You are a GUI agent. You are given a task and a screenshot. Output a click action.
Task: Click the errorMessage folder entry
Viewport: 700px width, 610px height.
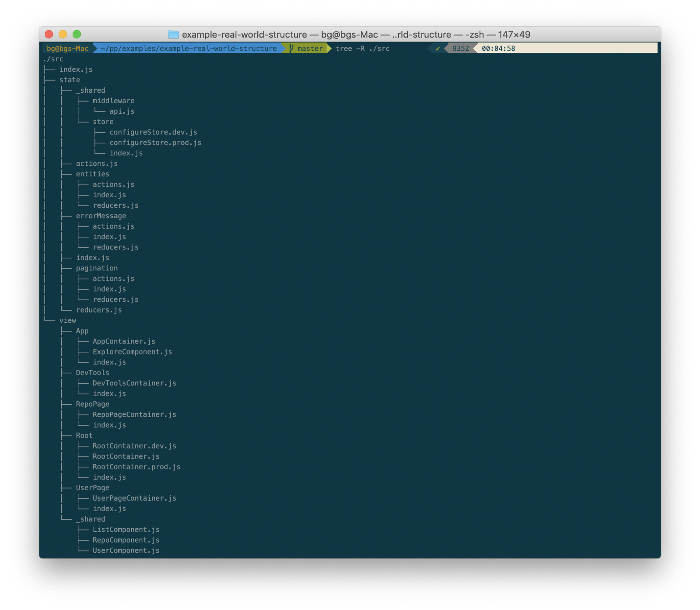point(101,216)
